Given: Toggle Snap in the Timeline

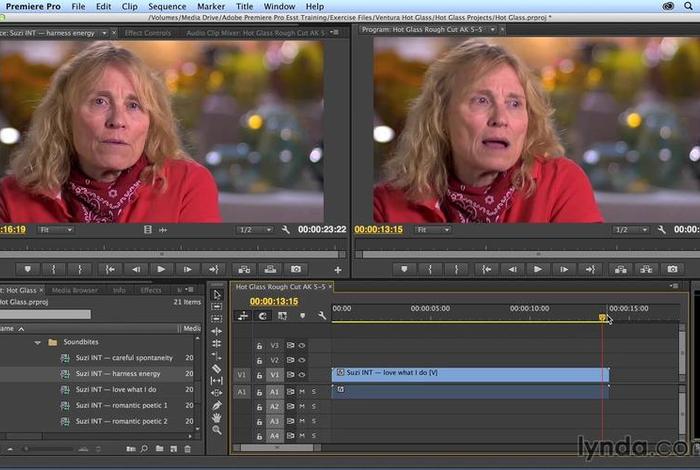Looking at the screenshot, I should tap(262, 316).
